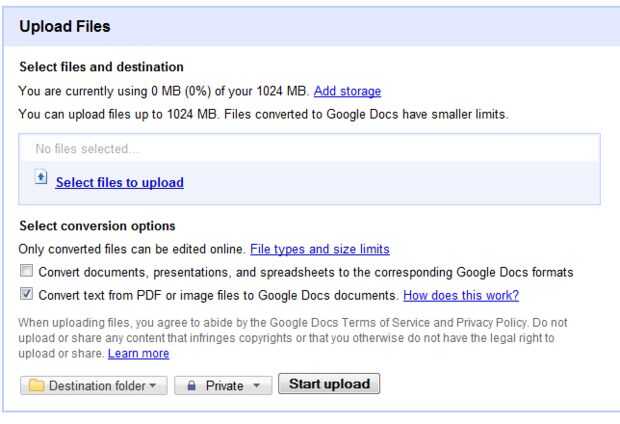Enable convert documents to Google Docs formats
Screen dimensions: 620x424
(x=28, y=272)
